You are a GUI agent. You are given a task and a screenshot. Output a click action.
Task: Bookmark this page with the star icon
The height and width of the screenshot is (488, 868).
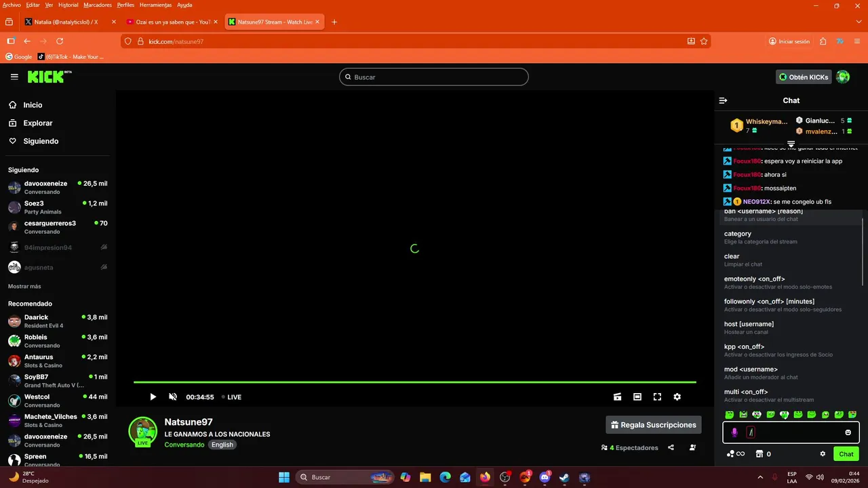coord(704,41)
